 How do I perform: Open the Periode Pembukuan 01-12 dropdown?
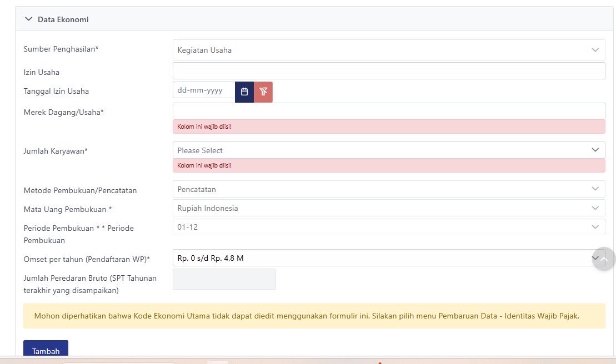388,227
